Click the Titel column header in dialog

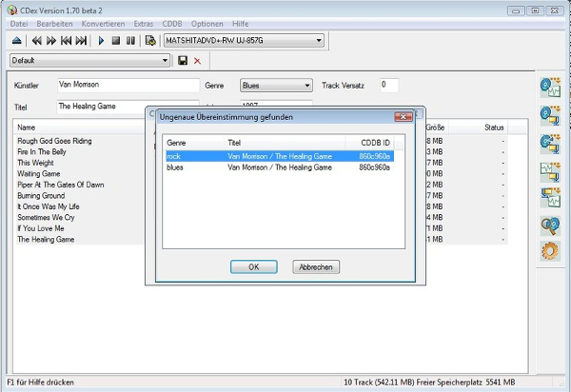[x=285, y=143]
